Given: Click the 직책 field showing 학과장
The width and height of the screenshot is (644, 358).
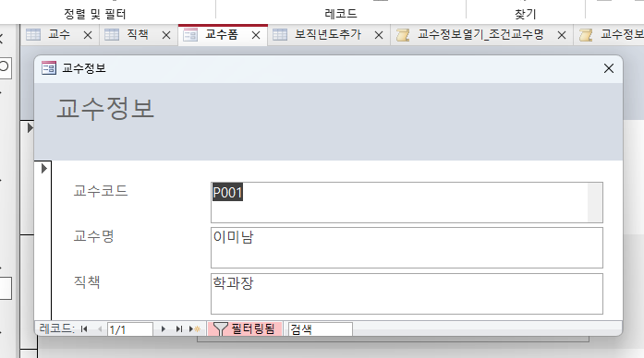Looking at the screenshot, I should click(407, 293).
